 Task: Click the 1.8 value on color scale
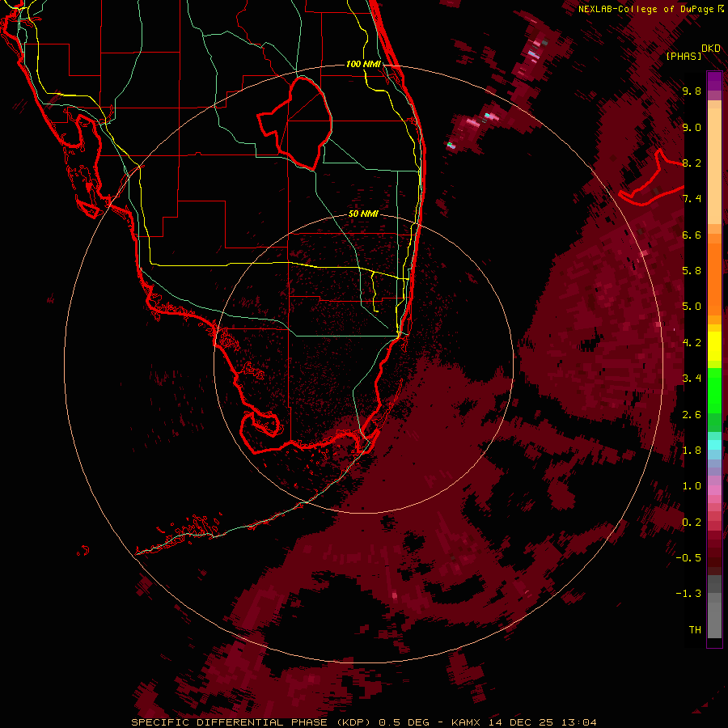(692, 451)
